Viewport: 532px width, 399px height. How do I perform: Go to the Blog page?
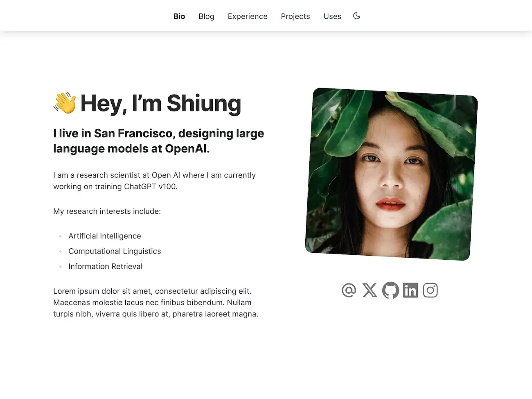coord(206,16)
